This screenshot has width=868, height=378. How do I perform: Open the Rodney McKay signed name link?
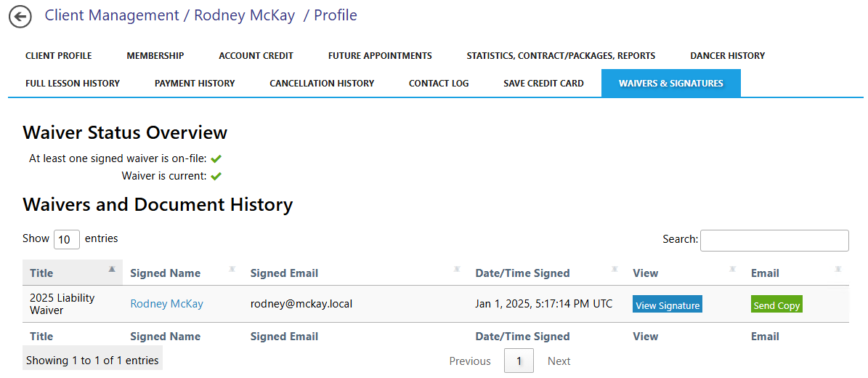pyautogui.click(x=166, y=304)
